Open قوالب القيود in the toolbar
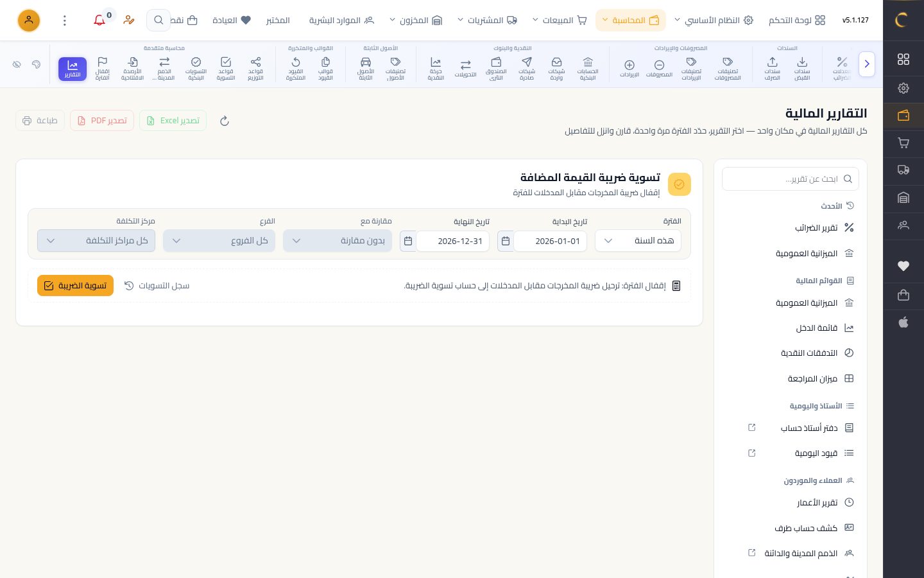The width and height of the screenshot is (924, 578). click(325, 69)
